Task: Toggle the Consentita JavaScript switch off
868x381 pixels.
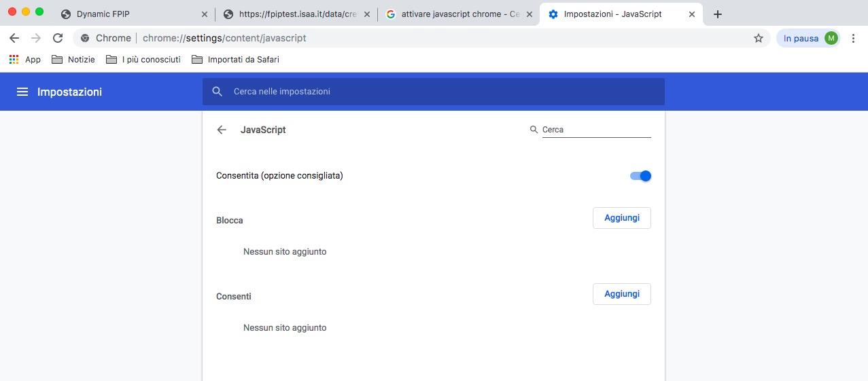Action: pyautogui.click(x=640, y=176)
